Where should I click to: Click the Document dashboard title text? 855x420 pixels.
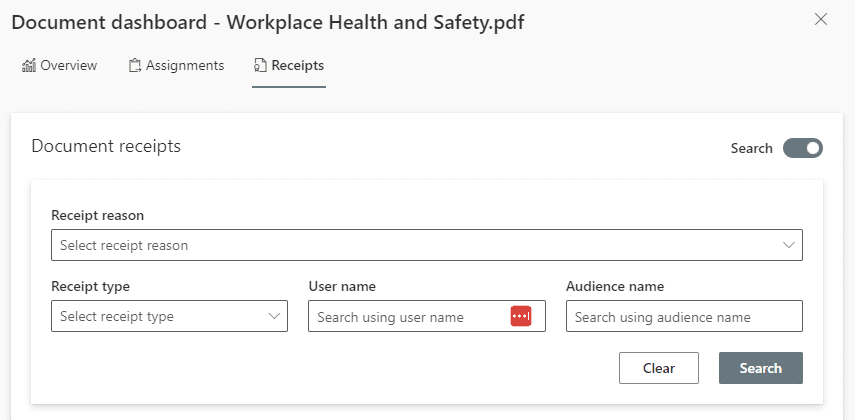pos(267,23)
